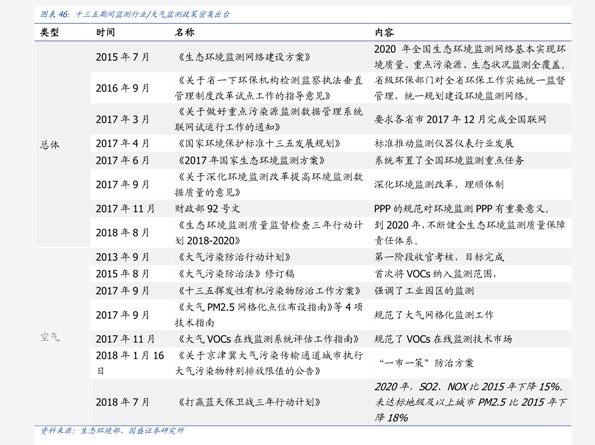The image size is (595, 445).
Task: Click '《打赢蓝天保卫战三年行动计划》' name
Action: point(249,402)
